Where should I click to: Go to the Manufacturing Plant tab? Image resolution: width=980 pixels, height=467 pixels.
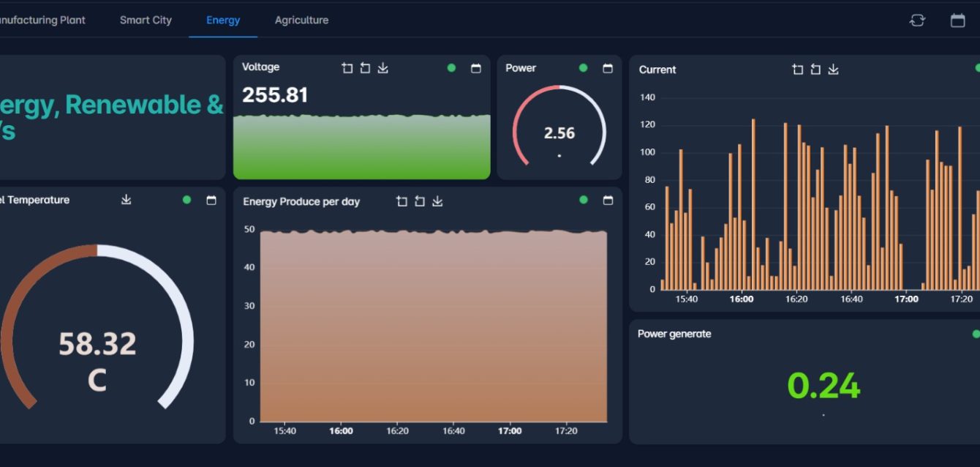click(41, 20)
